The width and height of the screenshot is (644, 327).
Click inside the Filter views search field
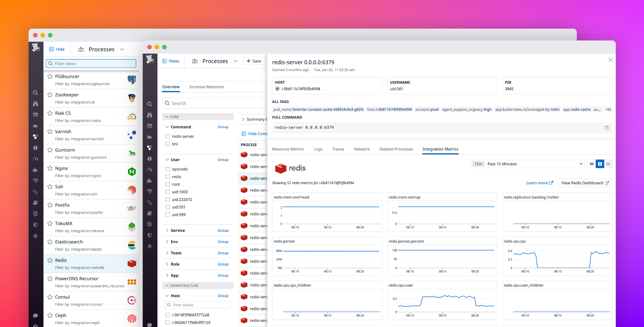pyautogui.click(x=91, y=64)
